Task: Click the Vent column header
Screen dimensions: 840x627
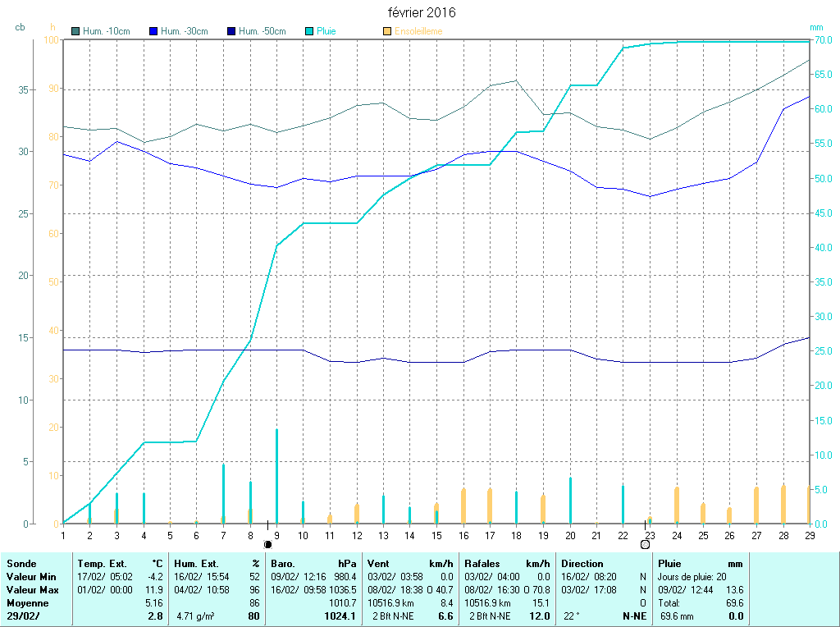Action: (x=379, y=564)
